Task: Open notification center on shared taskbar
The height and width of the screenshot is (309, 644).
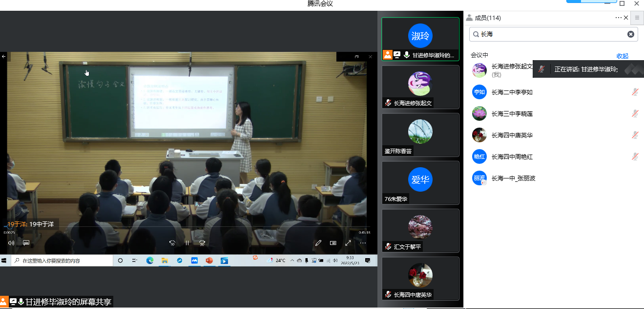Action: pyautogui.click(x=367, y=261)
